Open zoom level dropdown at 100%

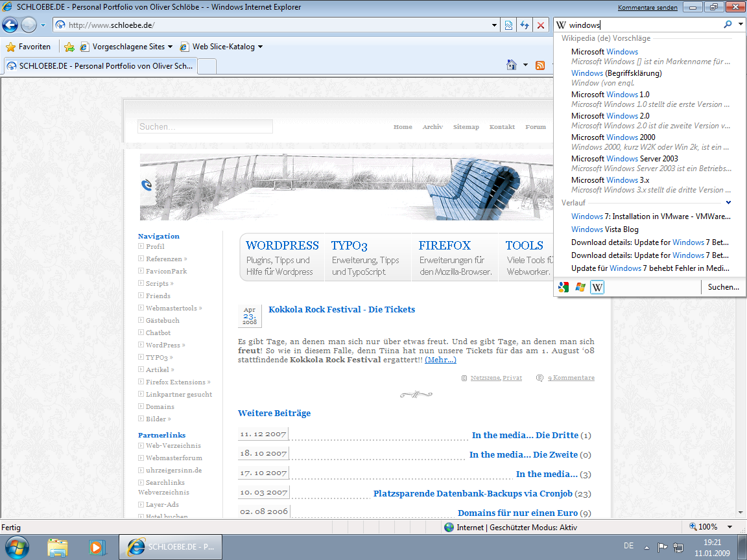730,527
